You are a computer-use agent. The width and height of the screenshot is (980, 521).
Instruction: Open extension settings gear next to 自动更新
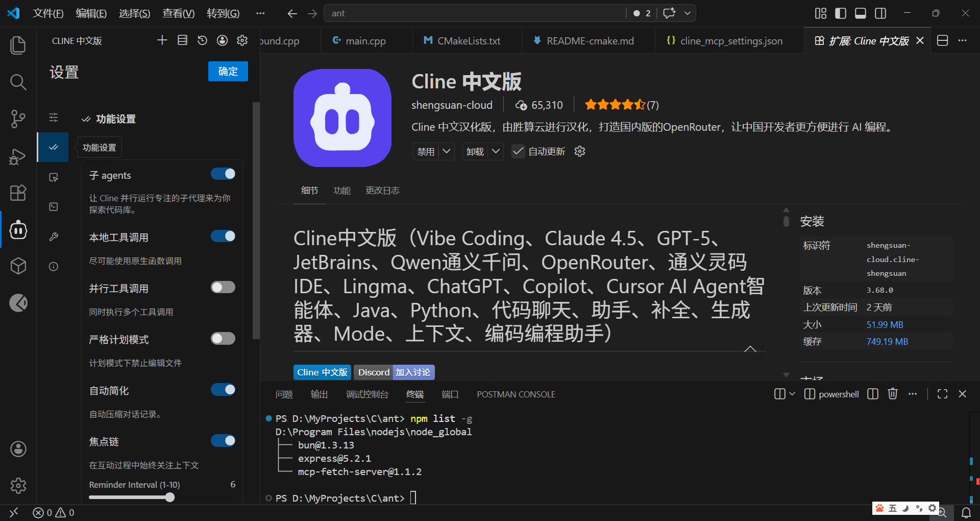[x=580, y=151]
